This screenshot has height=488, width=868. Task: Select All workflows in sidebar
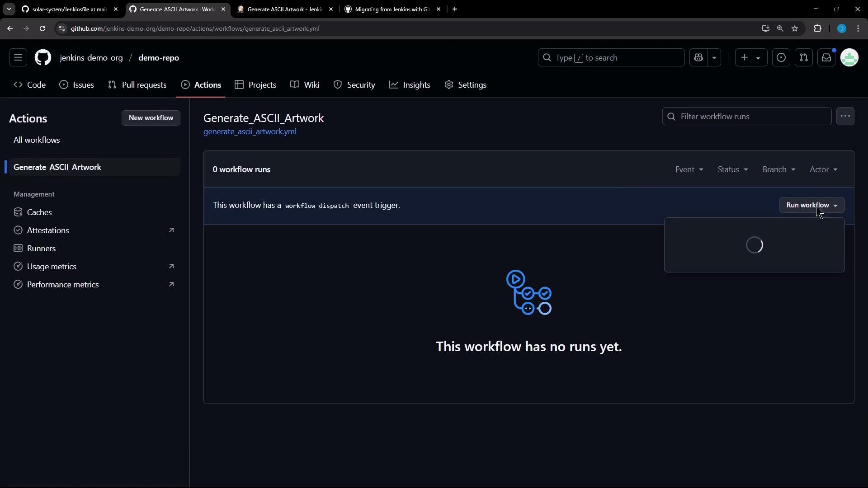(37, 140)
